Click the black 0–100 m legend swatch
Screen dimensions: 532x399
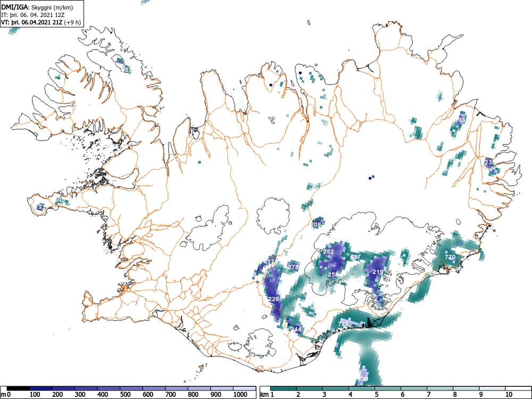click(x=18, y=388)
